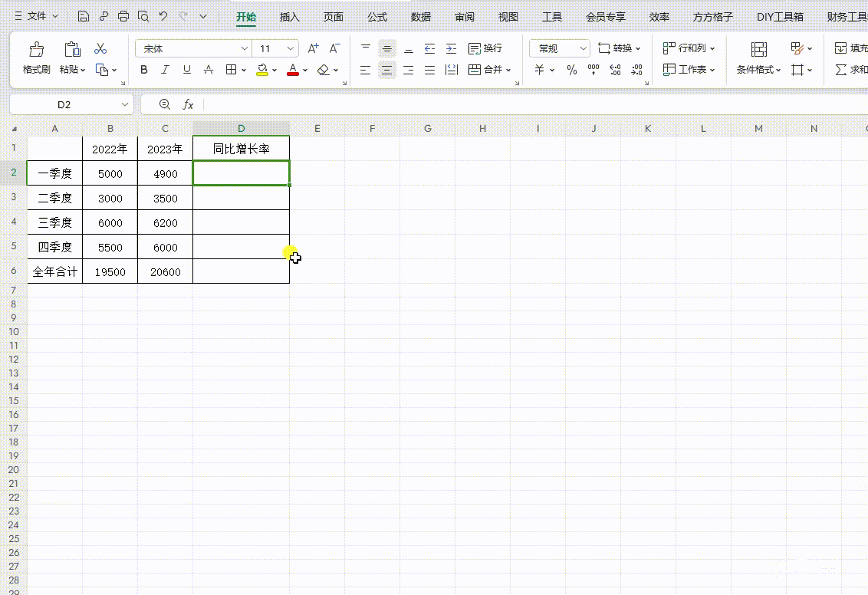Toggle italic formatting
Image resolution: width=868 pixels, height=595 pixels.
coord(165,70)
